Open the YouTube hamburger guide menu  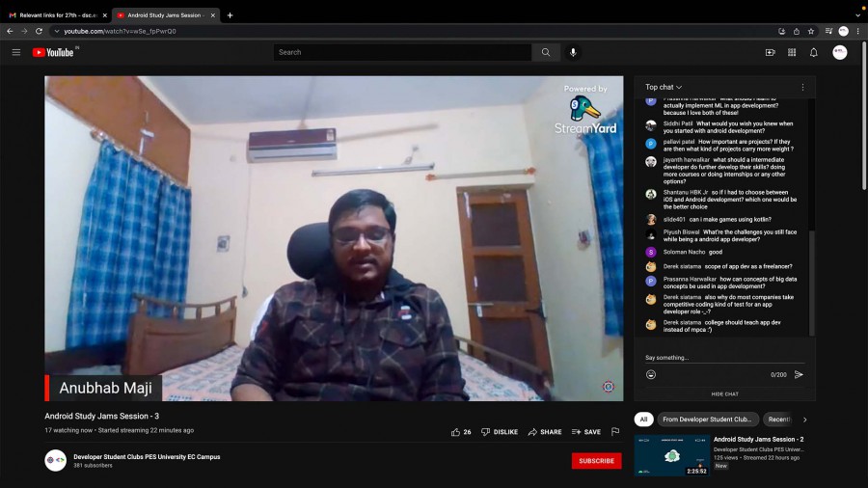pos(16,52)
